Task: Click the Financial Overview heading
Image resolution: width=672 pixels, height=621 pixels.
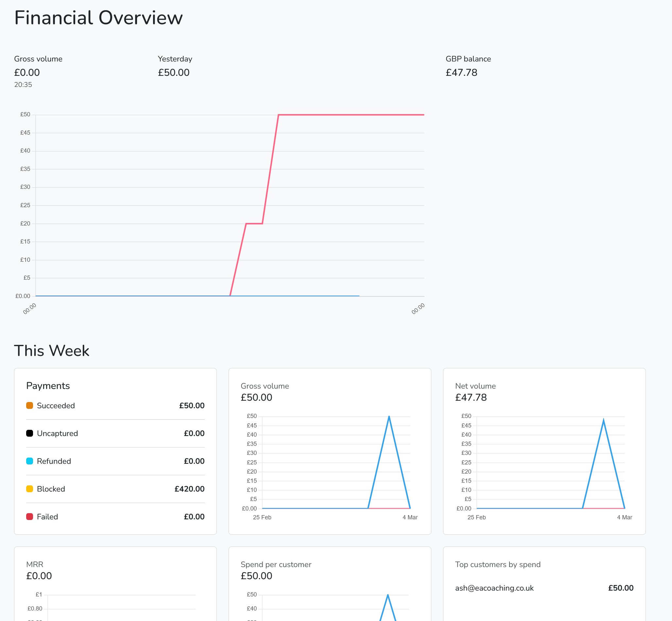Action: (x=98, y=18)
